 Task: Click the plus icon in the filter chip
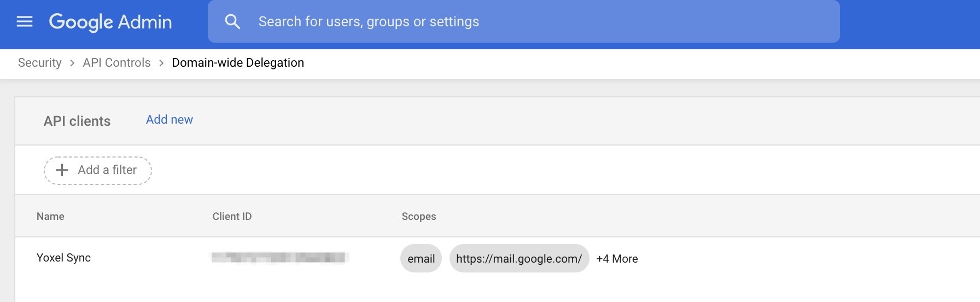click(62, 170)
